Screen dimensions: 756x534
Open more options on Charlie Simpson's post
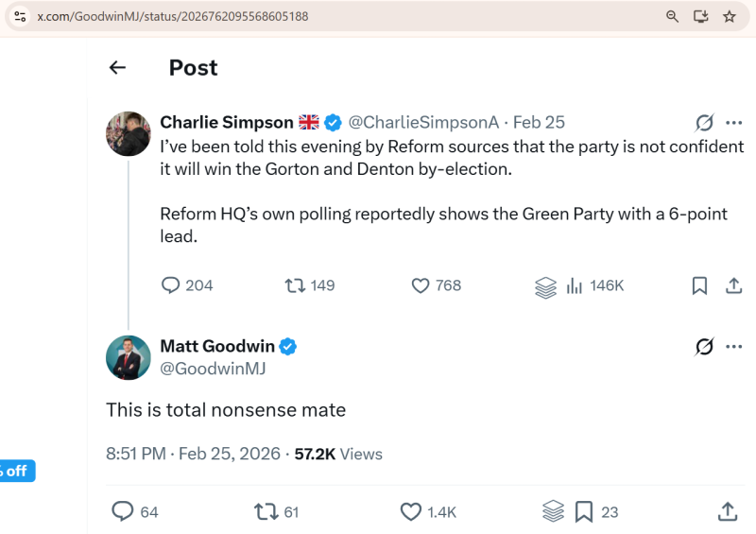pyautogui.click(x=733, y=123)
